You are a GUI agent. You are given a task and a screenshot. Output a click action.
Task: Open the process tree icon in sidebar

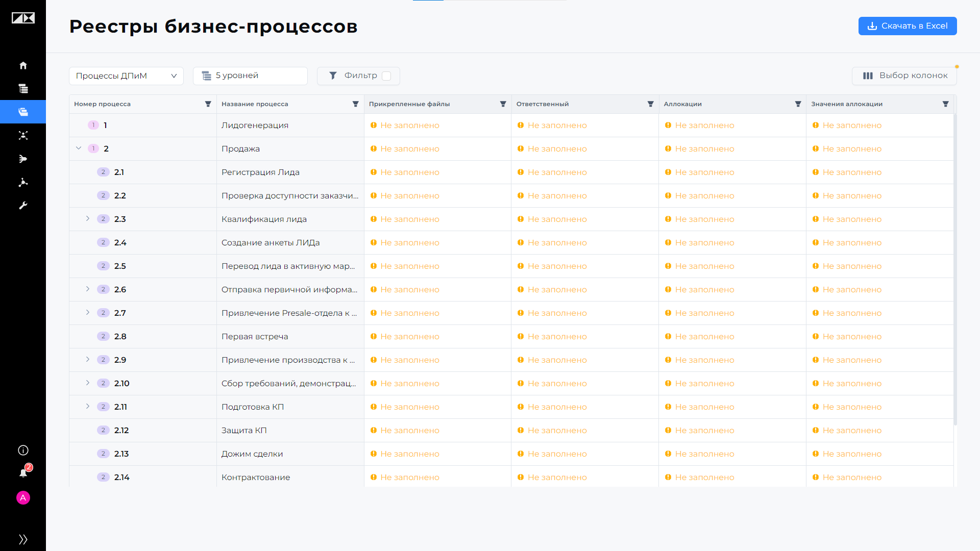click(x=23, y=89)
